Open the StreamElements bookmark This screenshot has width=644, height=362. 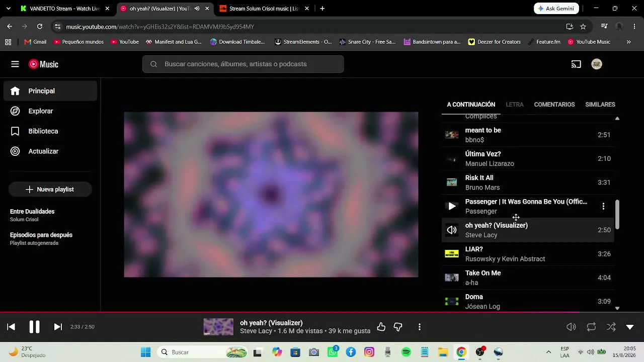[303, 42]
